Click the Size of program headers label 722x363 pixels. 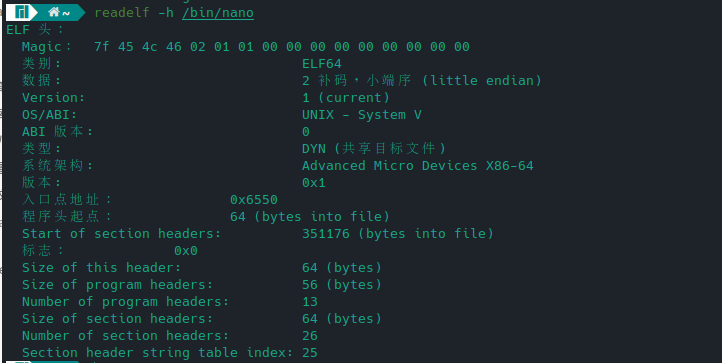tap(117, 285)
